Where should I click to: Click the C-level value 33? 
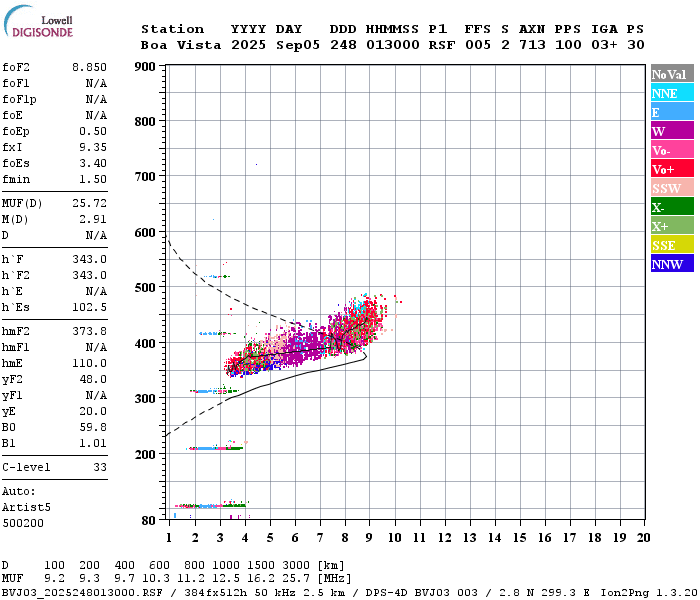(x=100, y=467)
